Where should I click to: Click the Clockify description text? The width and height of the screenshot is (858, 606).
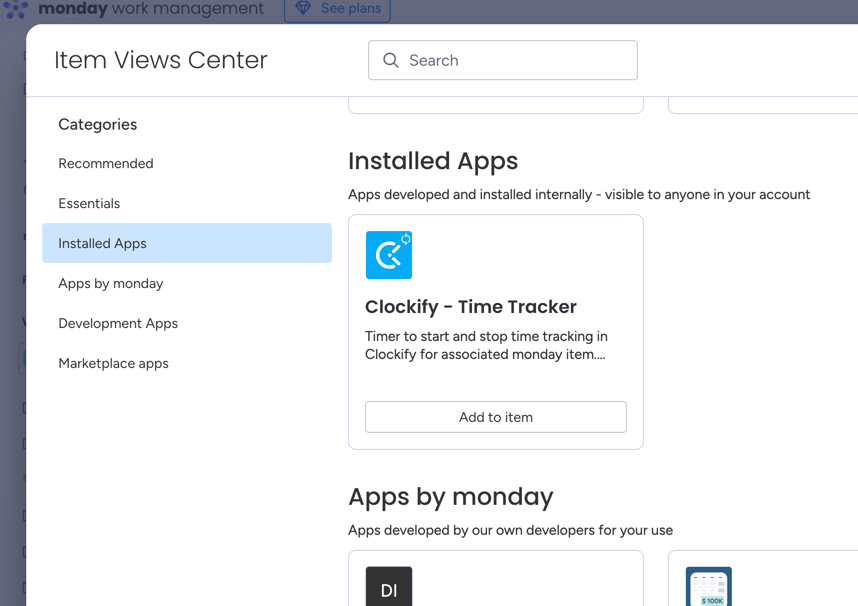pos(486,345)
